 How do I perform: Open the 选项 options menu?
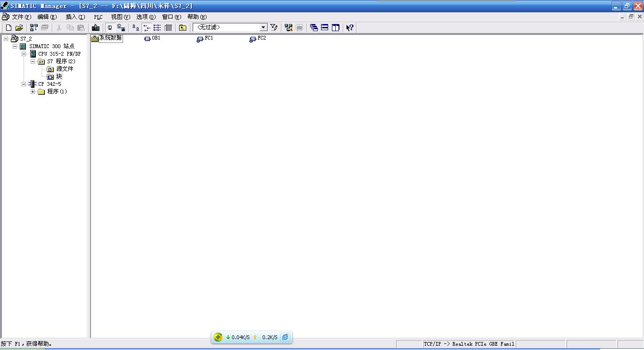pos(145,17)
